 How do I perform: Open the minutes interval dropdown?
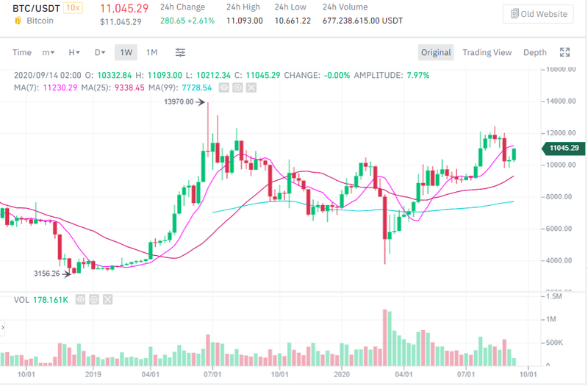coord(49,52)
